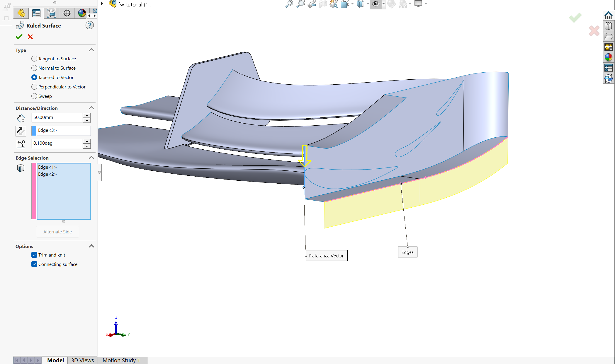Select the Perpendicular to Vector radio option
The width and height of the screenshot is (615, 364).
tap(34, 87)
